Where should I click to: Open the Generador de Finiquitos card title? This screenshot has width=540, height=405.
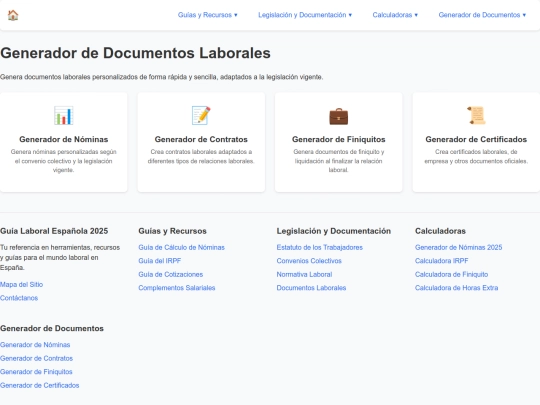pyautogui.click(x=339, y=139)
